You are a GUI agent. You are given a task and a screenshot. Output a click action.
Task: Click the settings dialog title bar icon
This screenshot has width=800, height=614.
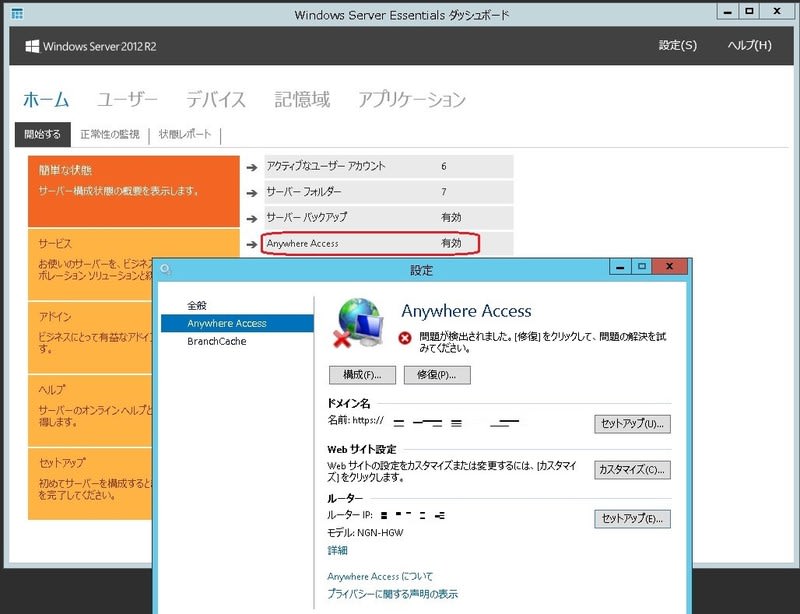coord(165,269)
